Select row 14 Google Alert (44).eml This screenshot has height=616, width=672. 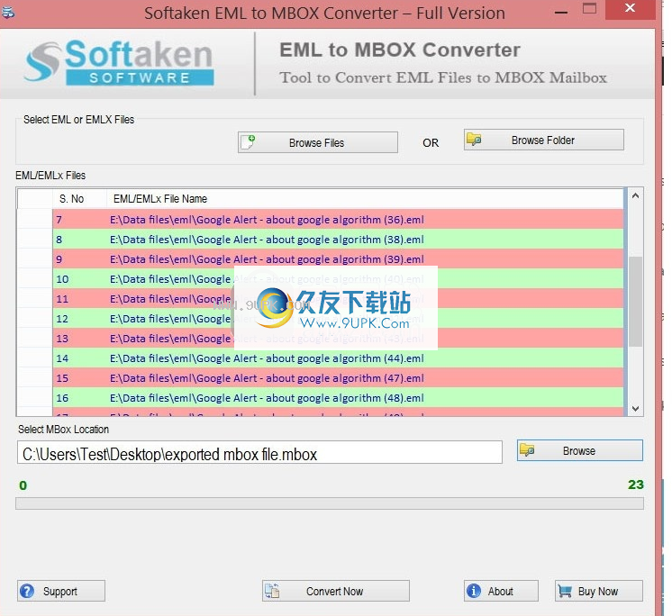(x=338, y=358)
